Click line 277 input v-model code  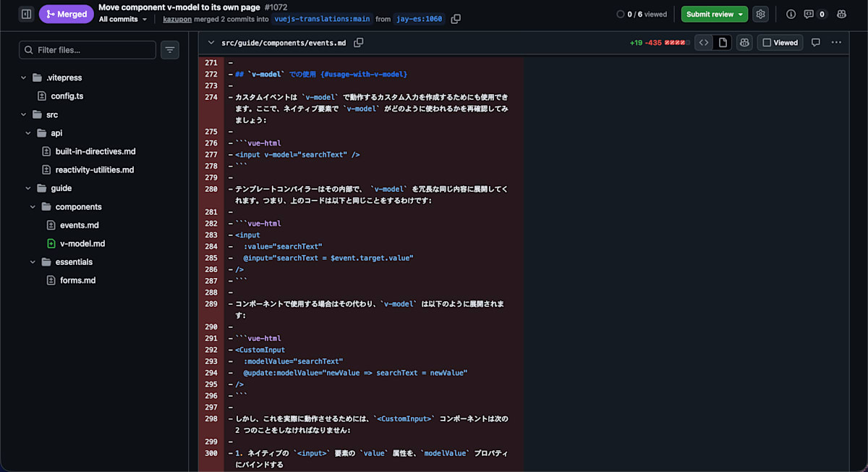(x=297, y=155)
